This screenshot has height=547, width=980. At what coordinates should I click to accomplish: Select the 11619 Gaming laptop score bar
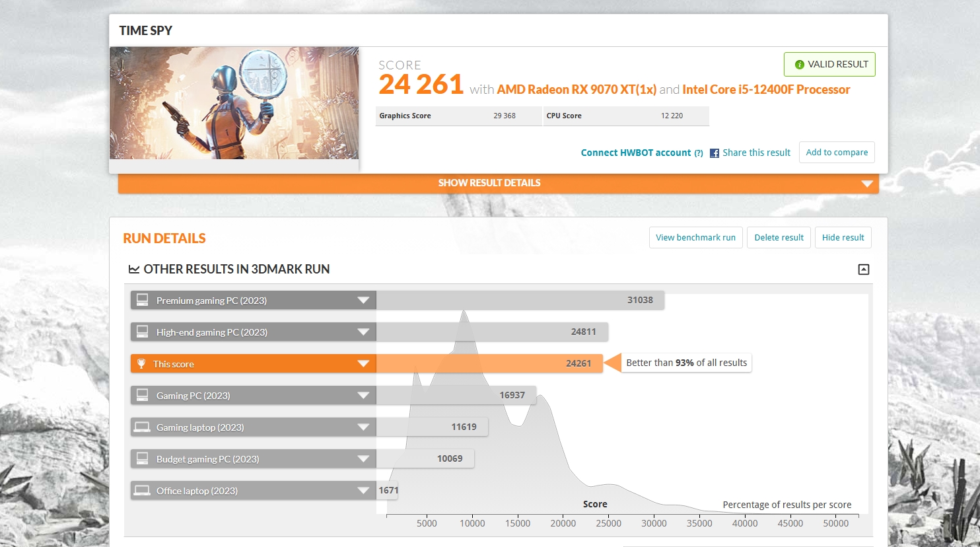point(432,427)
